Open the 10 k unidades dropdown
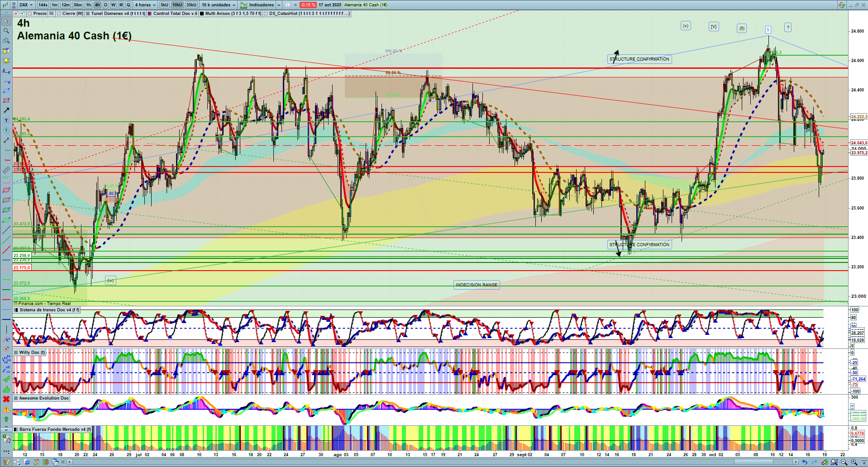 tap(219, 5)
